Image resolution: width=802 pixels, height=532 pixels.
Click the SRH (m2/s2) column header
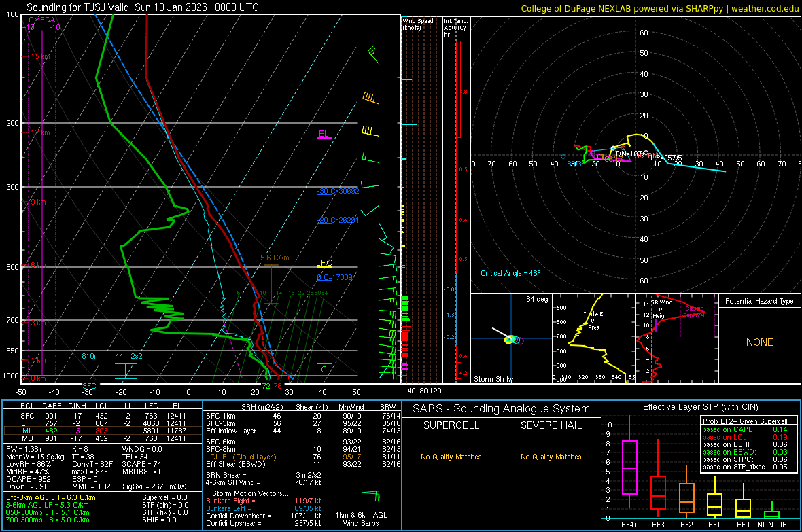pos(263,407)
